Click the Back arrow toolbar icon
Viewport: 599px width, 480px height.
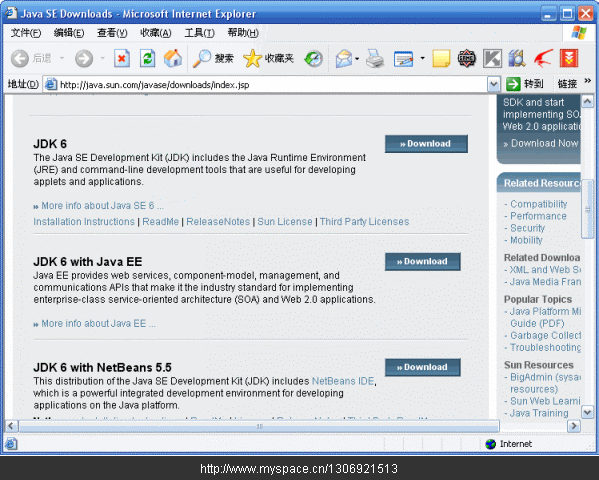tap(19, 58)
